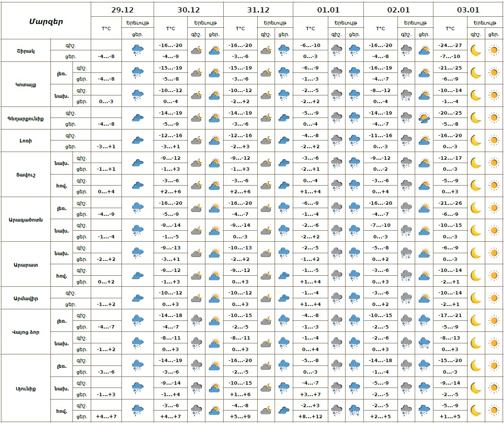Click the Երևույթ header under 31.12

275,23
